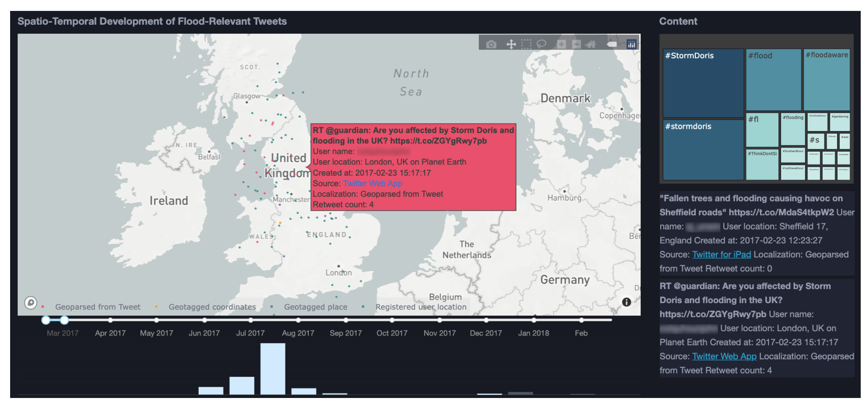Viewport: 868px width, 405px height.
Task: Toggle Geoparsed from Tweet legend entry
Action: tap(97, 307)
